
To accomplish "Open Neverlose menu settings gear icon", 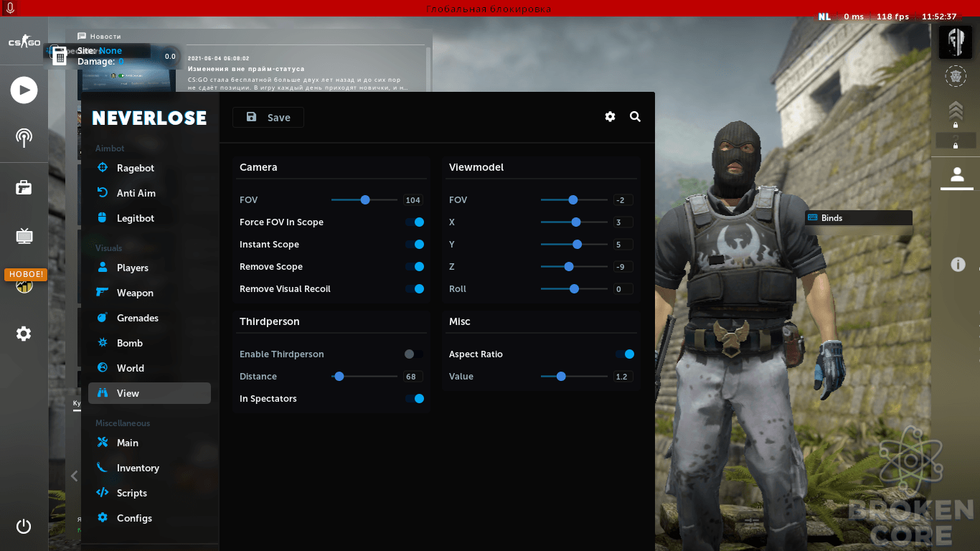I will [610, 116].
